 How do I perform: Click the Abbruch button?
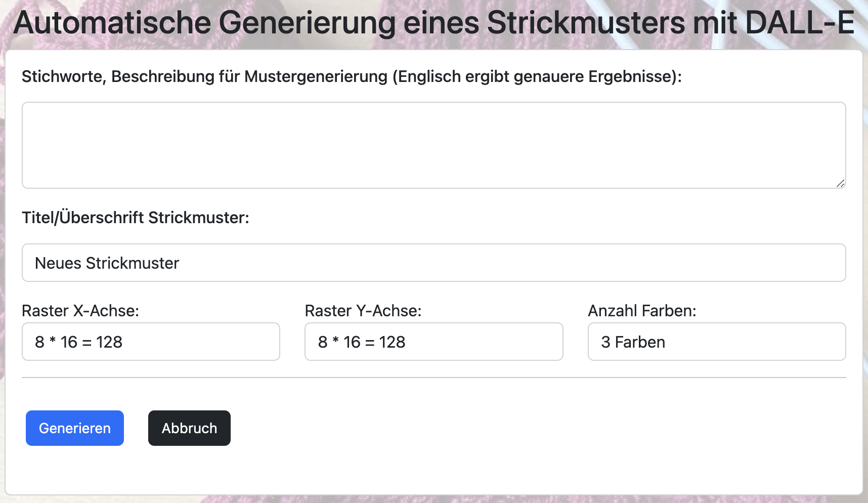pos(189,428)
